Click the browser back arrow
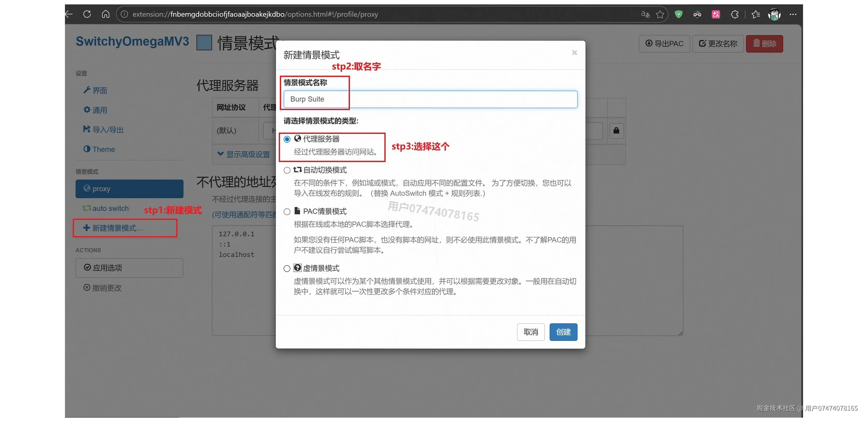The width and height of the screenshot is (868, 422). pos(69,14)
